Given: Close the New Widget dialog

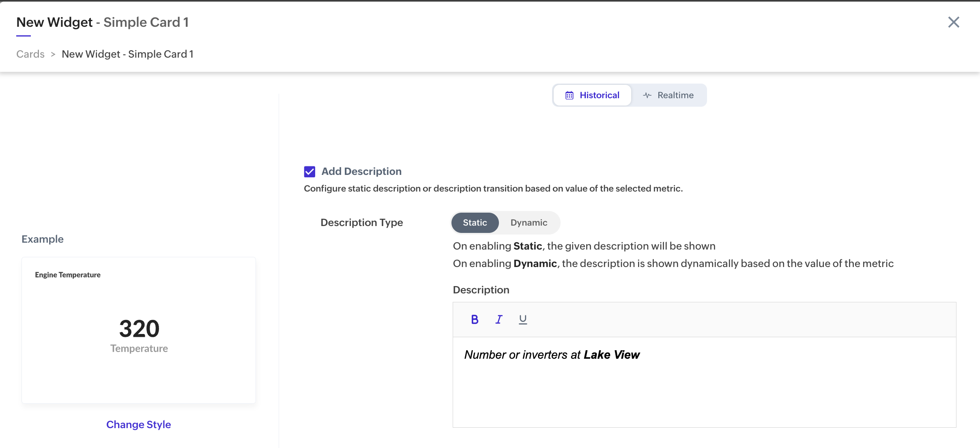Looking at the screenshot, I should tap(953, 22).
